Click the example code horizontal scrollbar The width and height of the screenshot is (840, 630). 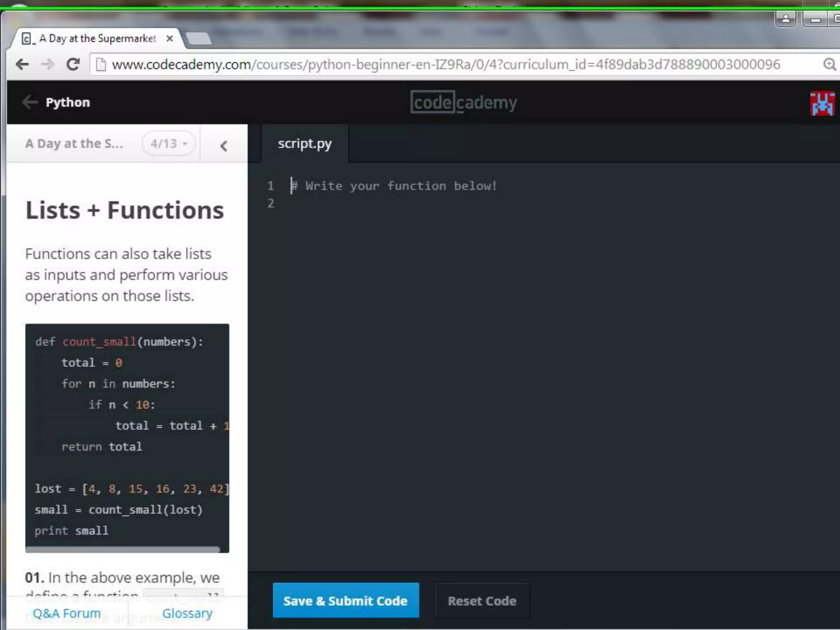[x=123, y=549]
